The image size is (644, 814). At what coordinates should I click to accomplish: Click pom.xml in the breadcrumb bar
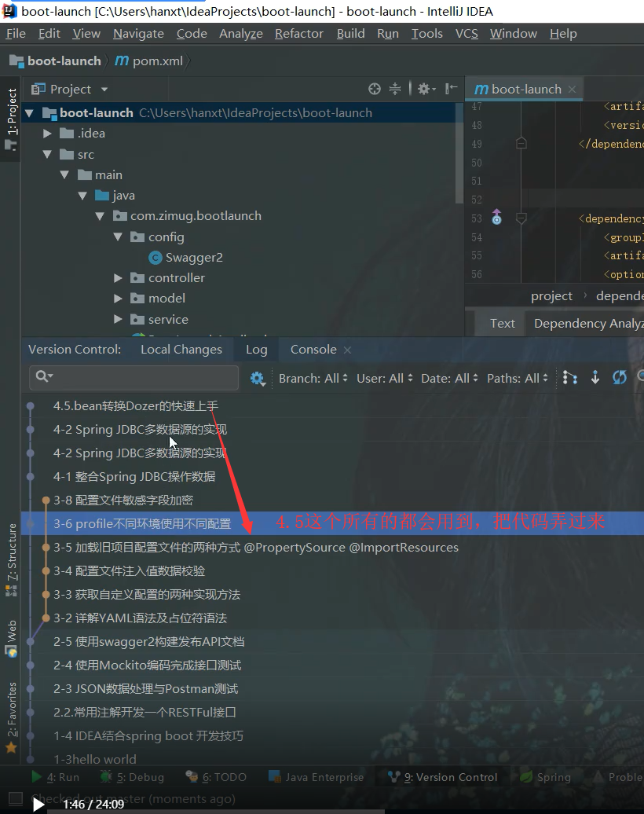click(149, 60)
